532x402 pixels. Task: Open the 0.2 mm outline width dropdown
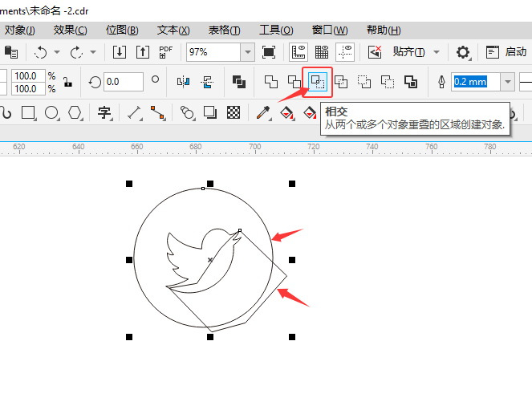508,82
